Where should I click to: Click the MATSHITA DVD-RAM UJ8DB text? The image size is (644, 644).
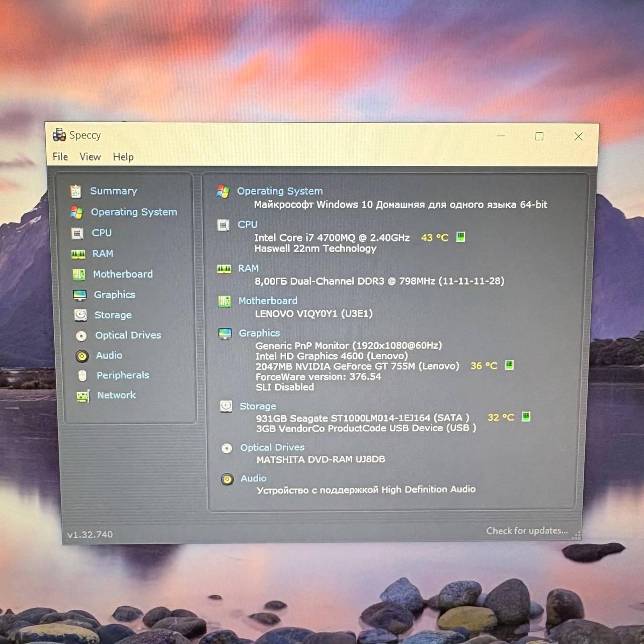click(x=321, y=459)
